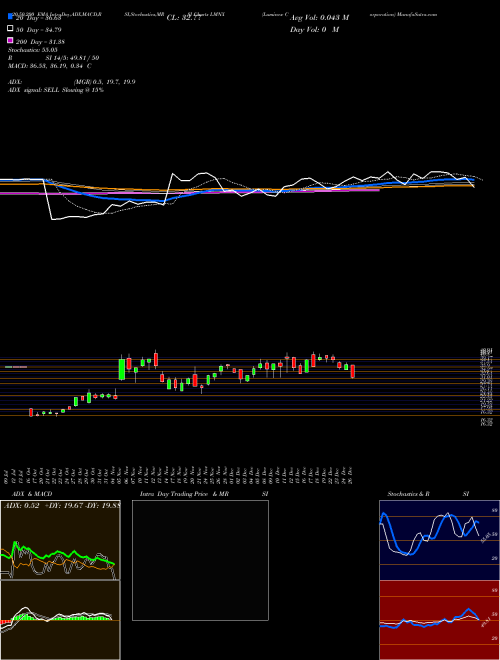Select the '50 Day = 34.79' legend text
The width and height of the screenshot is (500, 660).
[x=39, y=30]
